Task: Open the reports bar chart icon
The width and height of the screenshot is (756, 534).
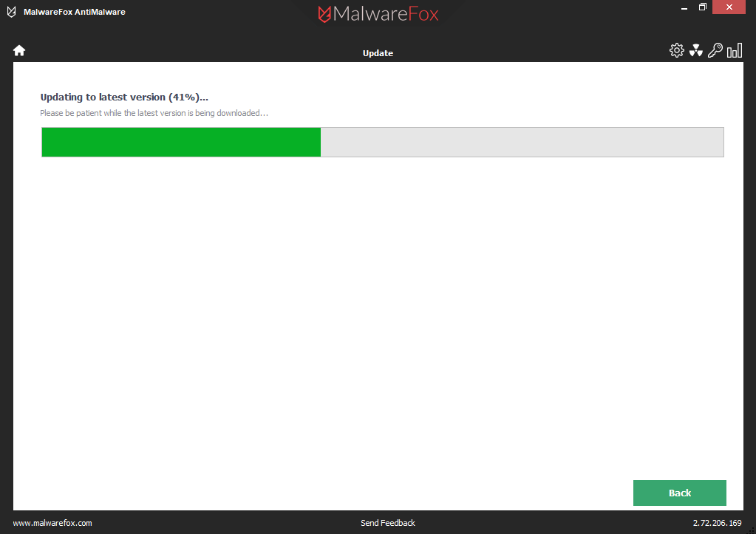Action: click(735, 50)
